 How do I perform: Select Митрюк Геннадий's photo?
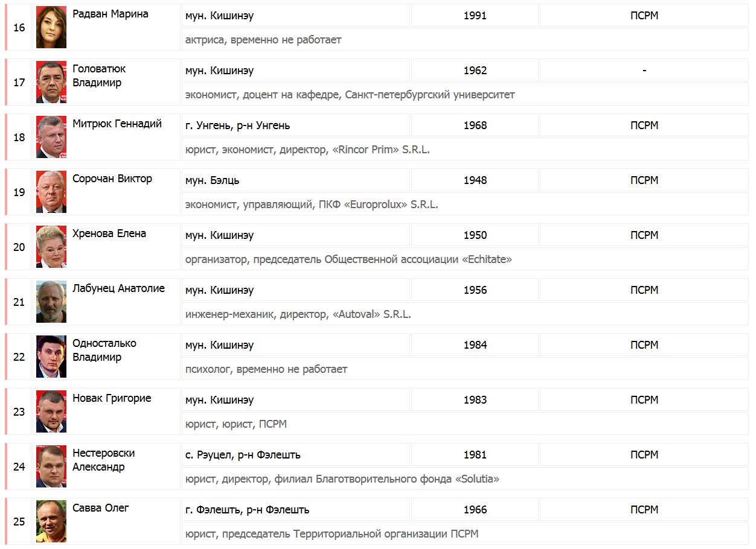pyautogui.click(x=51, y=137)
